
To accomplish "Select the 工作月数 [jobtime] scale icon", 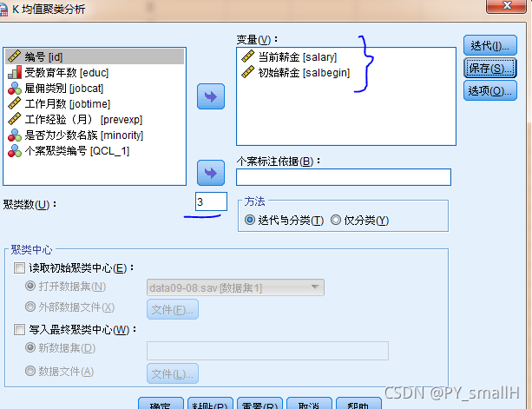I will click(x=15, y=103).
